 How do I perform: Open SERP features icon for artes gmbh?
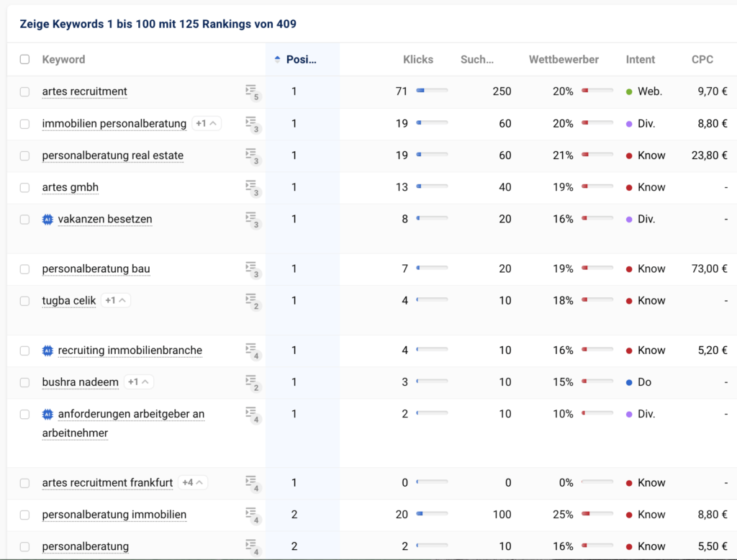pyautogui.click(x=253, y=188)
